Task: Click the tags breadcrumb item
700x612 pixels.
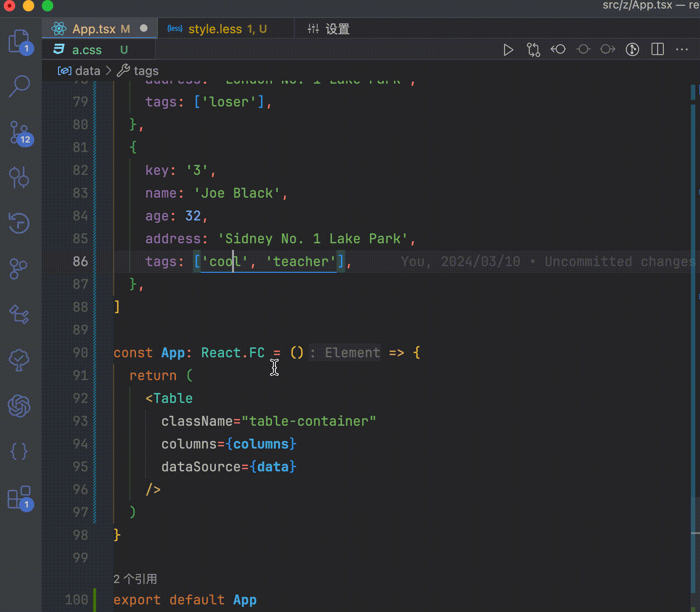Action: tap(146, 71)
